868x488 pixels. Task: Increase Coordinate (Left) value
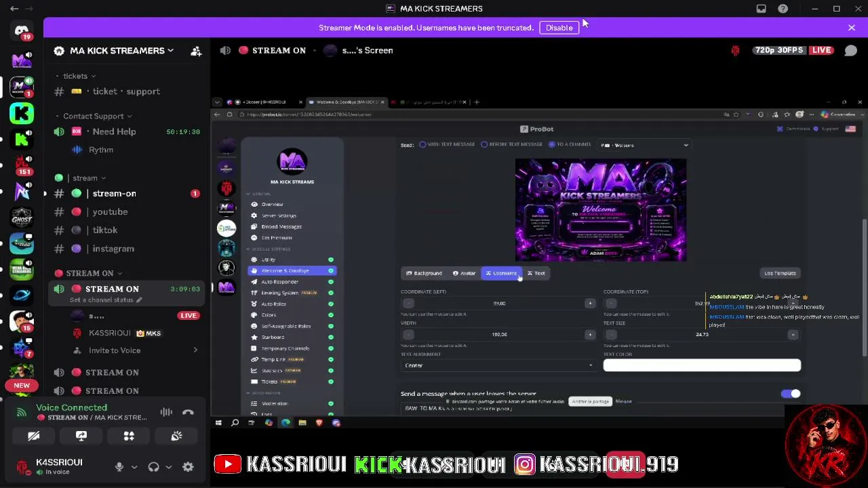click(x=590, y=304)
